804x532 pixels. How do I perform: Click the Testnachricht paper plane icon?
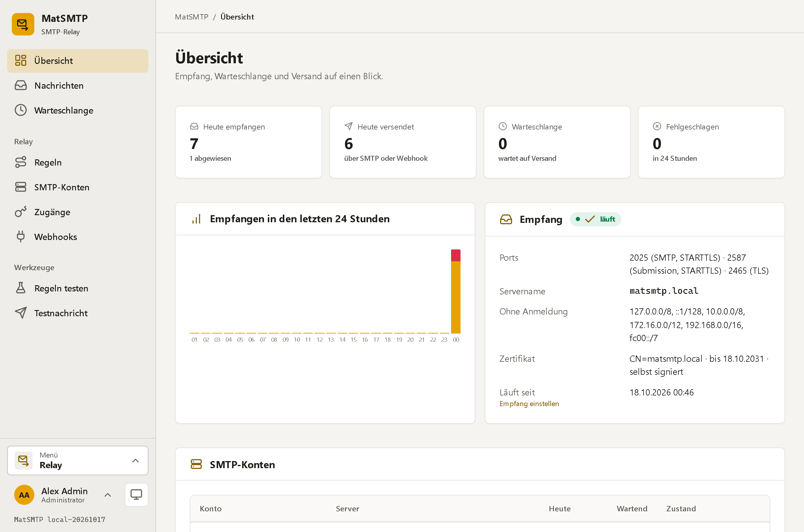(21, 313)
